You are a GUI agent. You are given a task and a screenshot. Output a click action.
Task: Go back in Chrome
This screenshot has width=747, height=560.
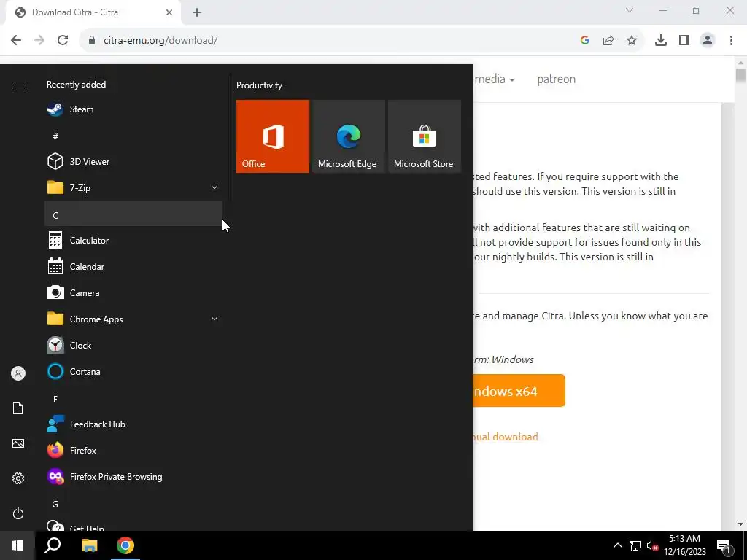16,41
